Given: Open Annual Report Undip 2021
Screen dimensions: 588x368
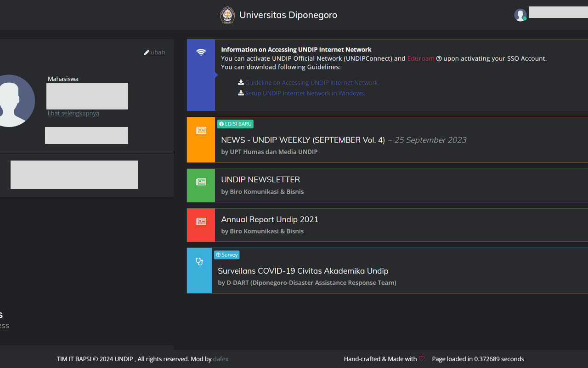Looking at the screenshot, I should 270,219.
